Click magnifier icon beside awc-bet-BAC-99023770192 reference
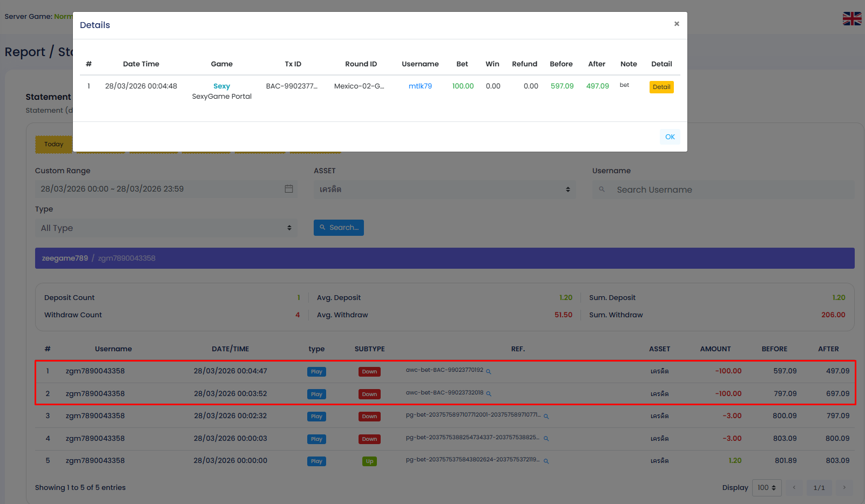The height and width of the screenshot is (504, 865). pyautogui.click(x=489, y=371)
